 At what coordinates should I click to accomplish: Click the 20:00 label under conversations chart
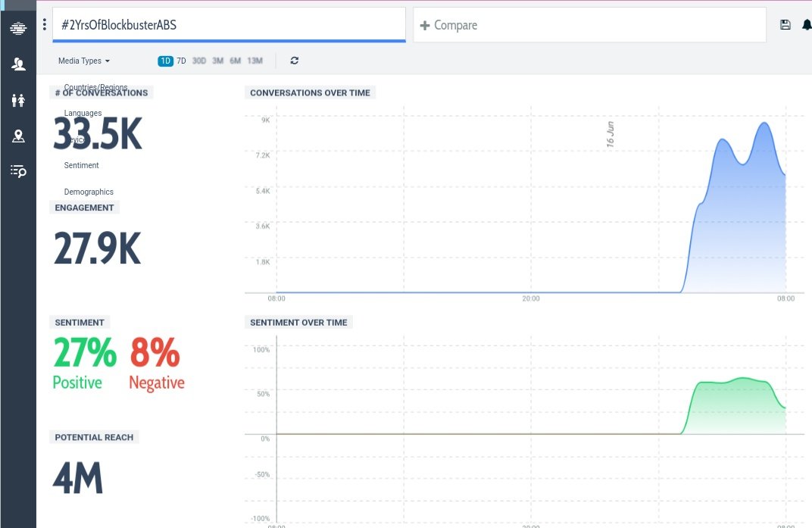[x=531, y=298]
